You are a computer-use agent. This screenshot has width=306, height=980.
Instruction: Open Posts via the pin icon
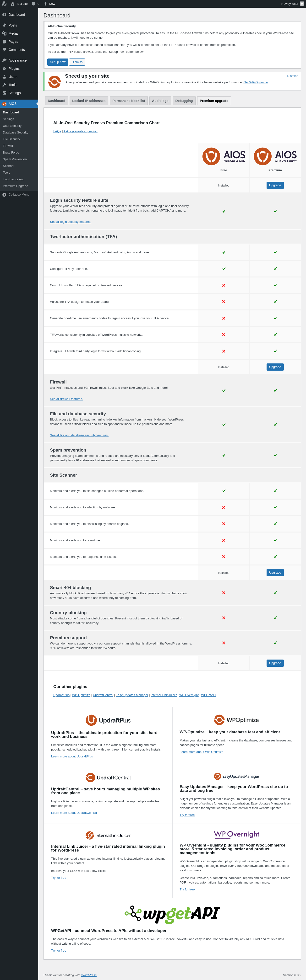[5, 26]
